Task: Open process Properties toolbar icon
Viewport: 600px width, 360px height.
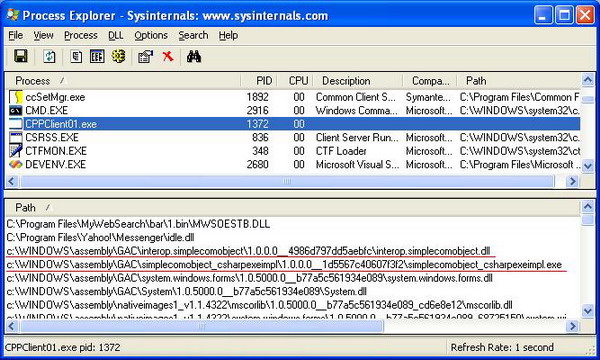Action: (x=145, y=57)
